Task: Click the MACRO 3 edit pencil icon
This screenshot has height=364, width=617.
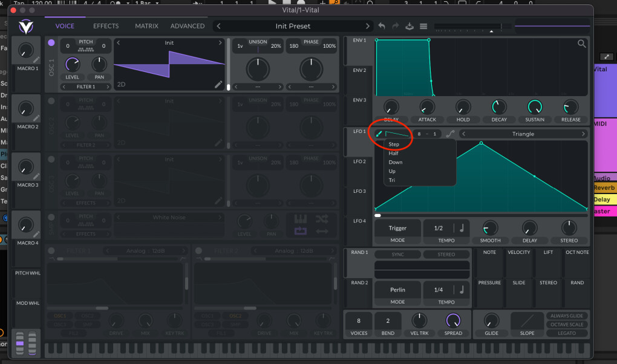Action: click(x=36, y=176)
